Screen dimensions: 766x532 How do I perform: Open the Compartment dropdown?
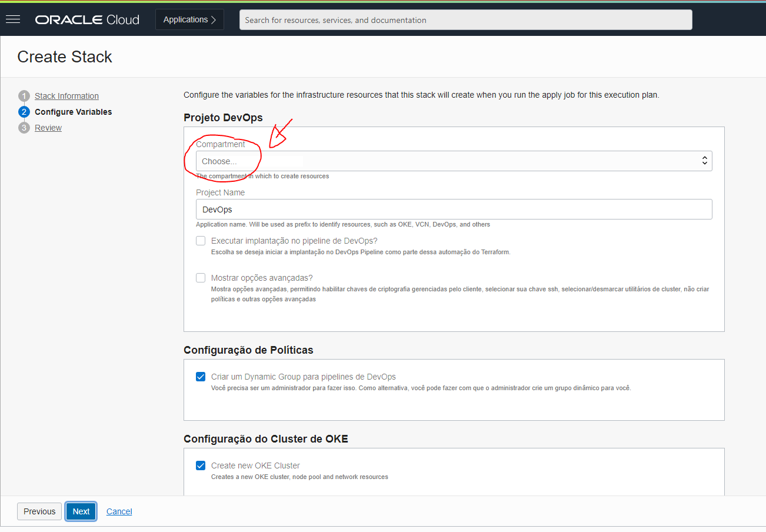point(454,161)
